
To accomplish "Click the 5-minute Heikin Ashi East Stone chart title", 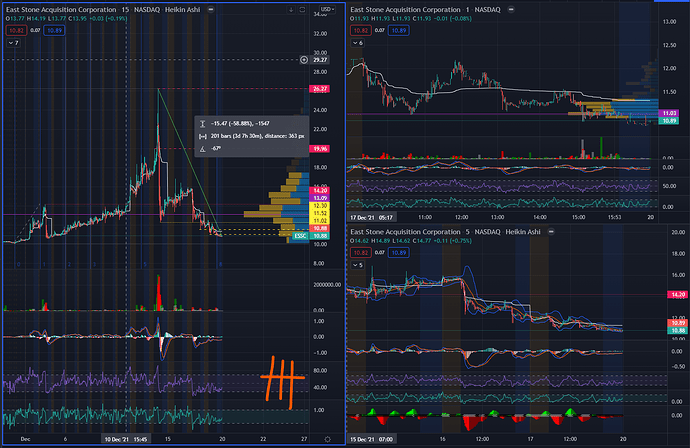I will click(445, 231).
